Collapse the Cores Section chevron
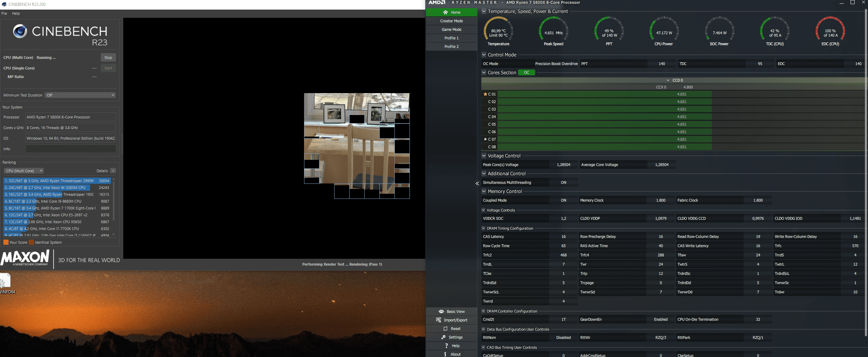This screenshot has width=868, height=357. (x=484, y=73)
